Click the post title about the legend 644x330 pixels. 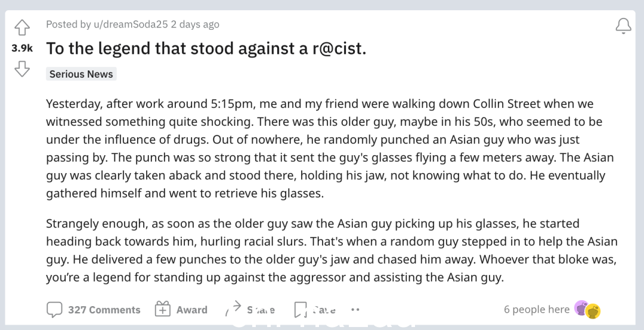point(206,48)
